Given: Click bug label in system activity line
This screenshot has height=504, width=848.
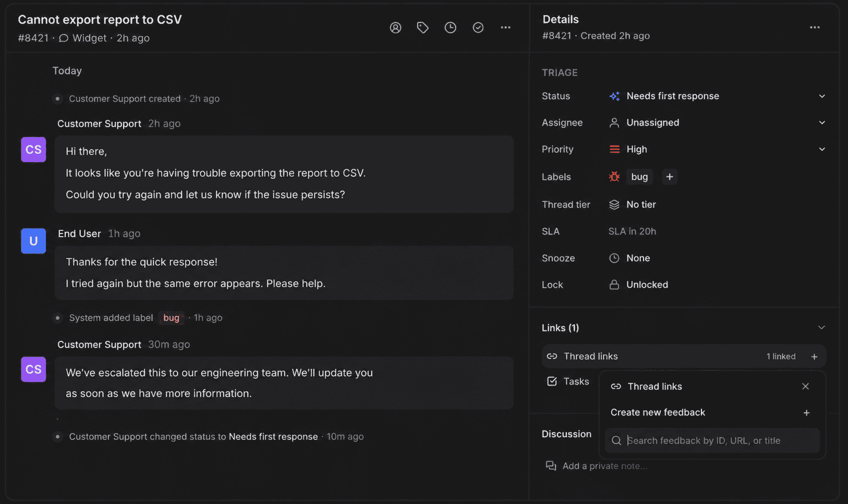Looking at the screenshot, I should (172, 318).
